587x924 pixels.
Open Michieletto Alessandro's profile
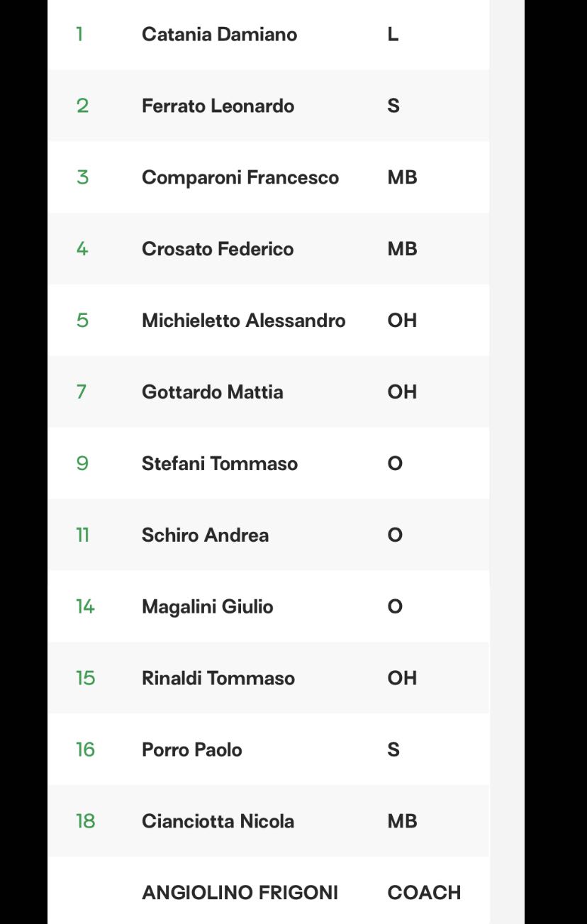click(x=244, y=321)
